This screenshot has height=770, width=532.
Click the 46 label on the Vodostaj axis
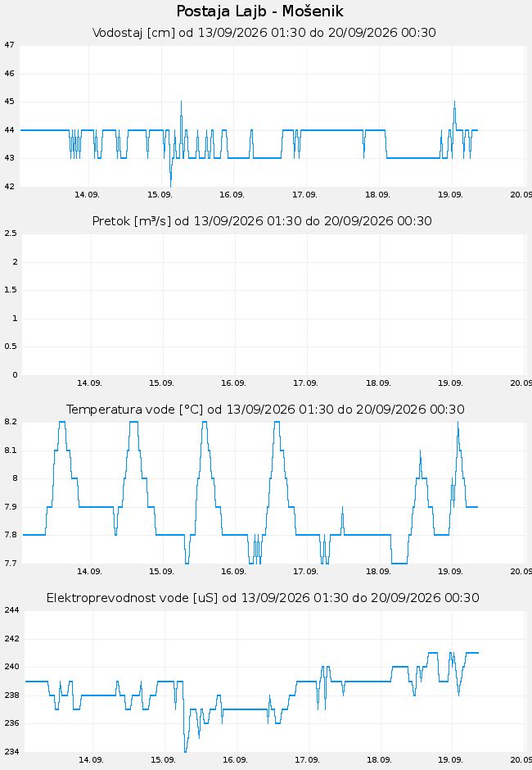click(9, 74)
